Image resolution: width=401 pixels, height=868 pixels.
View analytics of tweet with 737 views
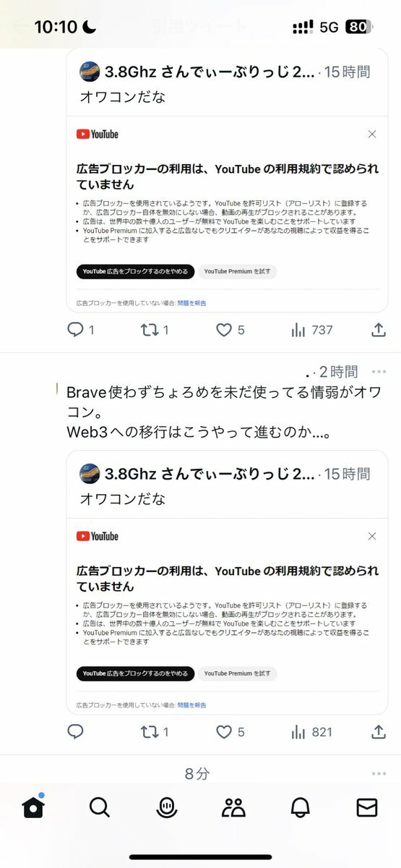311,330
